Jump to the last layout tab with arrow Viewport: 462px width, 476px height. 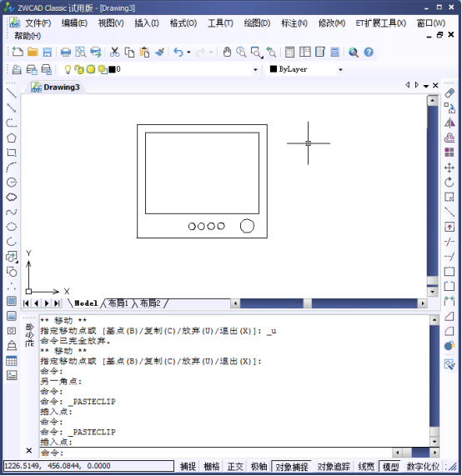pyautogui.click(x=57, y=303)
